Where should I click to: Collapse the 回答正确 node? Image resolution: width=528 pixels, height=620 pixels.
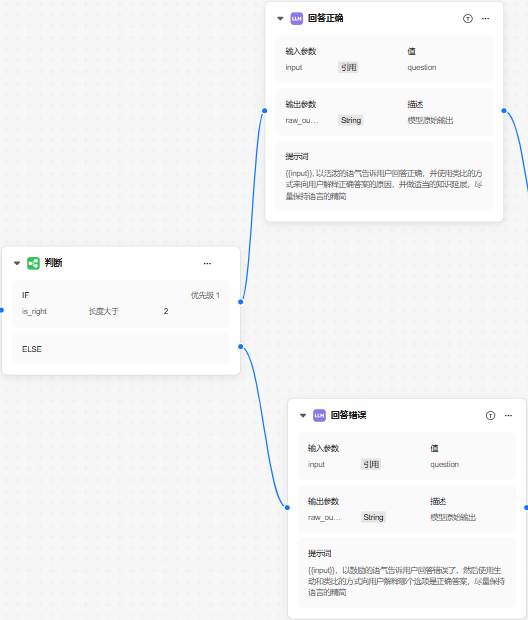(280, 19)
